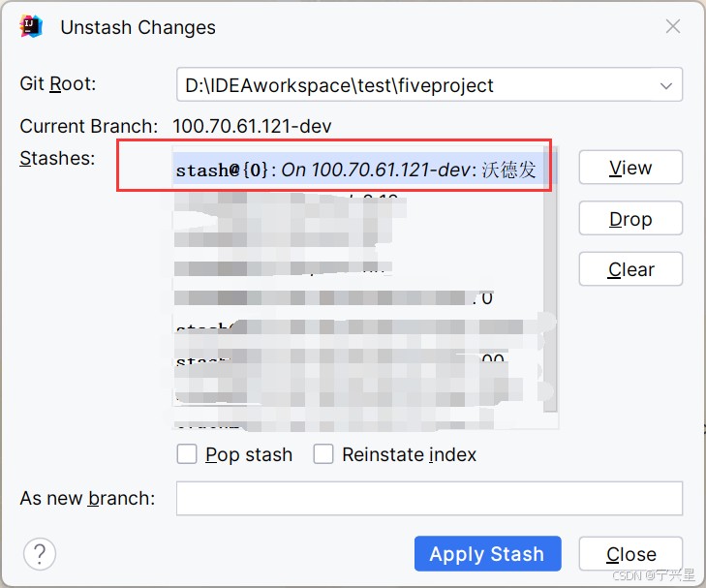The width and height of the screenshot is (706, 588).
Task: Apply Stash using the blue button
Action: point(488,554)
